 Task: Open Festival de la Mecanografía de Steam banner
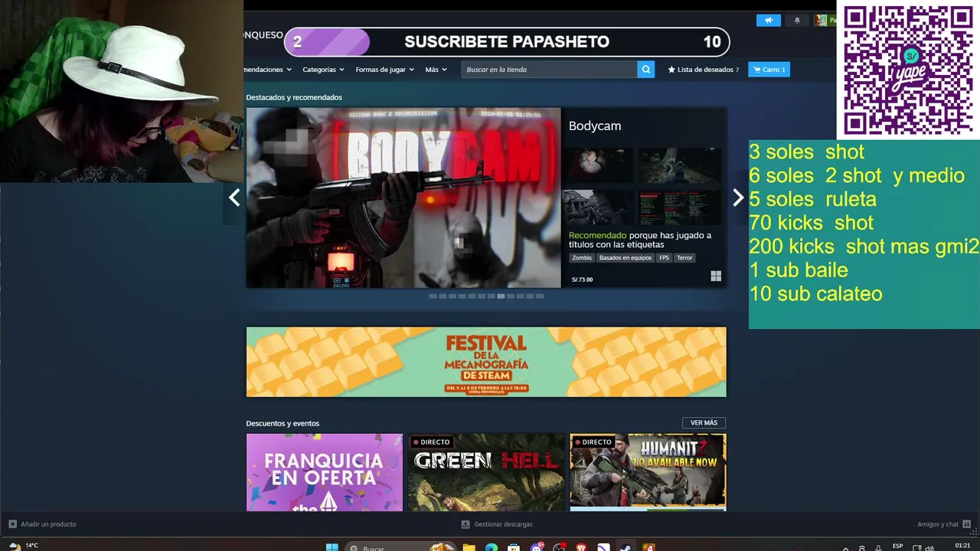point(486,362)
